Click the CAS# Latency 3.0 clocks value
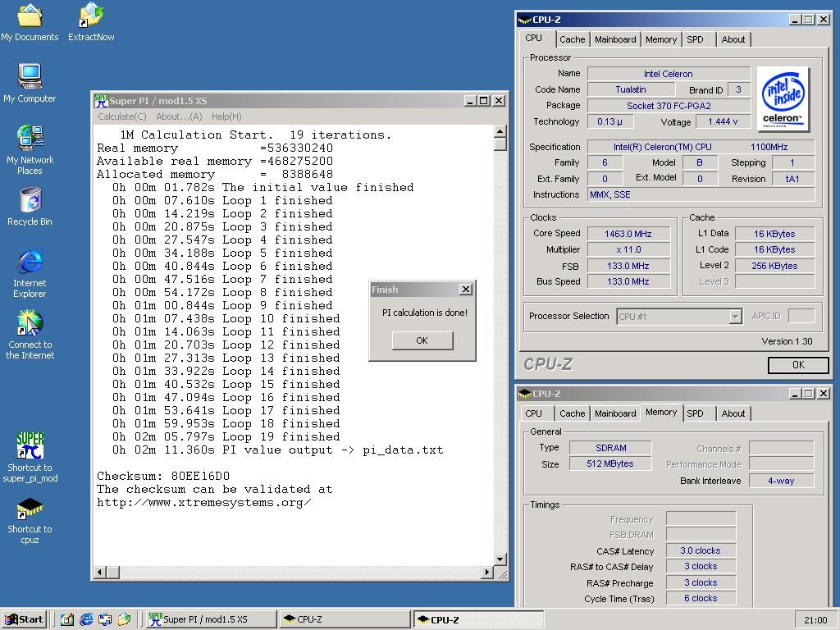 701,550
